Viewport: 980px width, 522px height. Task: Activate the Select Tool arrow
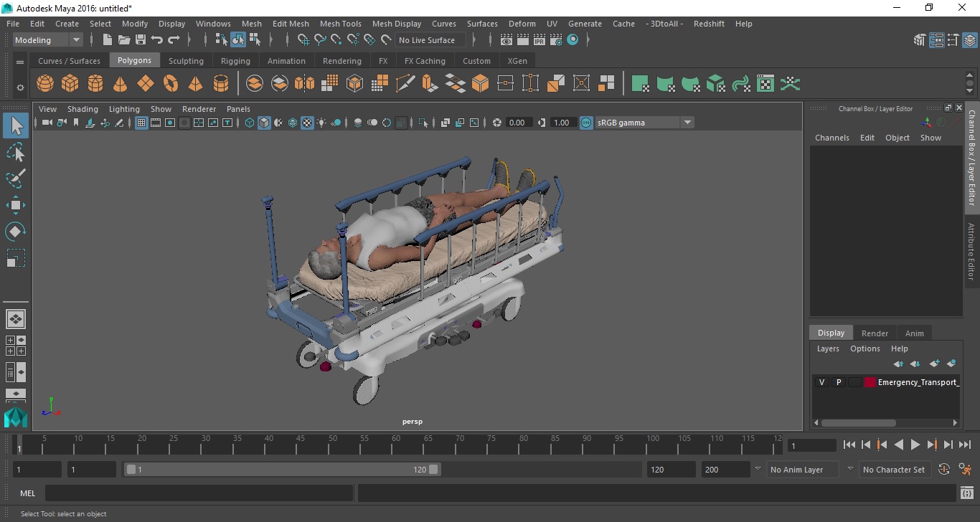pos(16,126)
